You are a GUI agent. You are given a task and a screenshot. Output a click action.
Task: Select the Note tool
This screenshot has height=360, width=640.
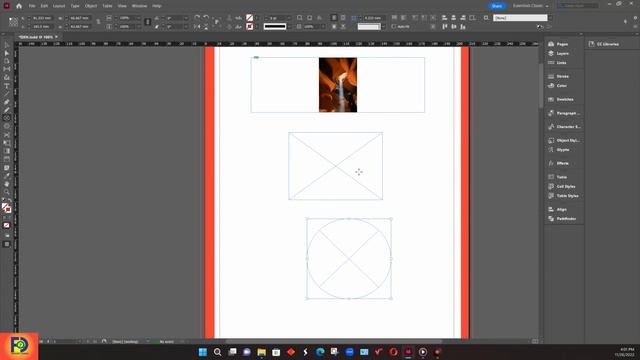point(7,168)
